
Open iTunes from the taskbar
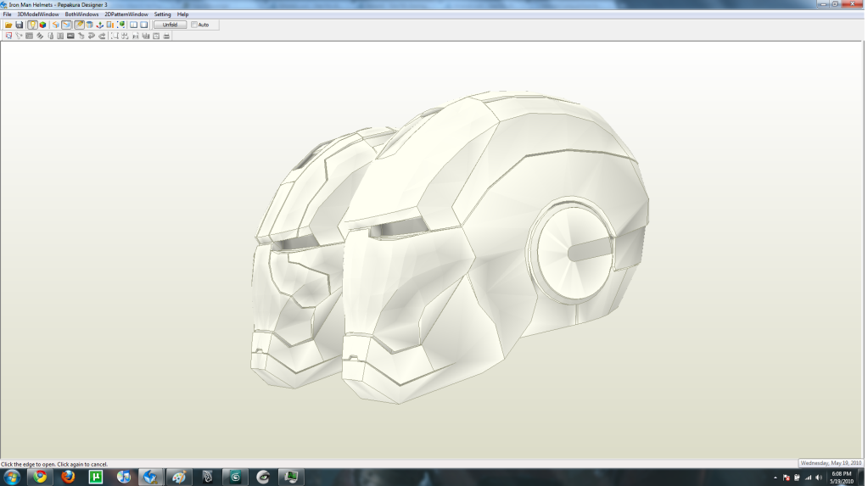123,477
